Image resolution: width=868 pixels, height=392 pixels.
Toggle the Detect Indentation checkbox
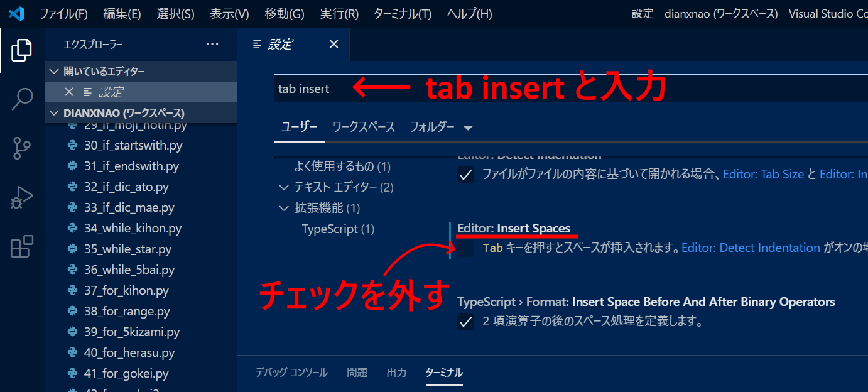click(465, 175)
